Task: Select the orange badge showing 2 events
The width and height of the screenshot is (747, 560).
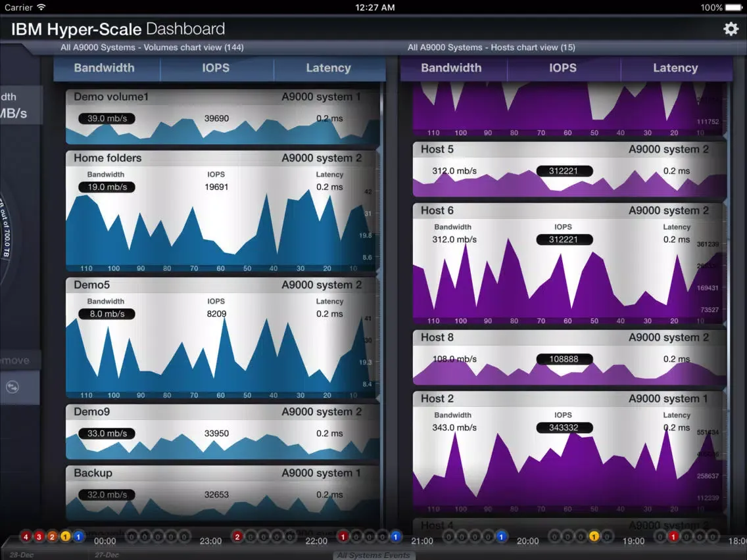Action: [x=52, y=536]
